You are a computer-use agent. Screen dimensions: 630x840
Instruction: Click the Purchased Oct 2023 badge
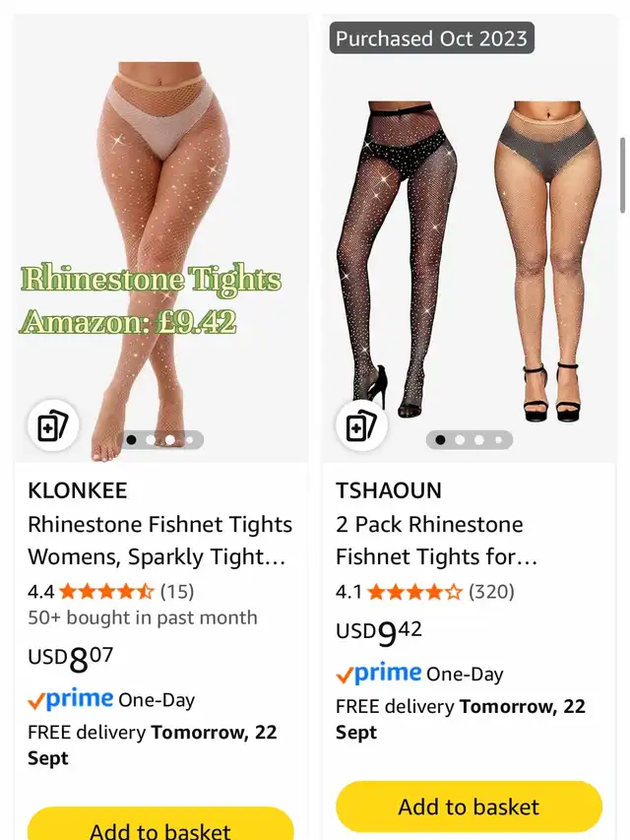point(432,38)
